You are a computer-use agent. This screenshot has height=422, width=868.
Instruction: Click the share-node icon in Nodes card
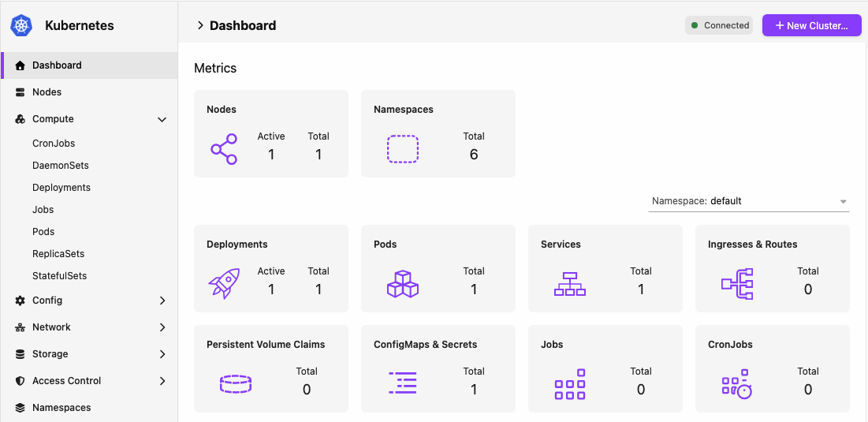[224, 149]
